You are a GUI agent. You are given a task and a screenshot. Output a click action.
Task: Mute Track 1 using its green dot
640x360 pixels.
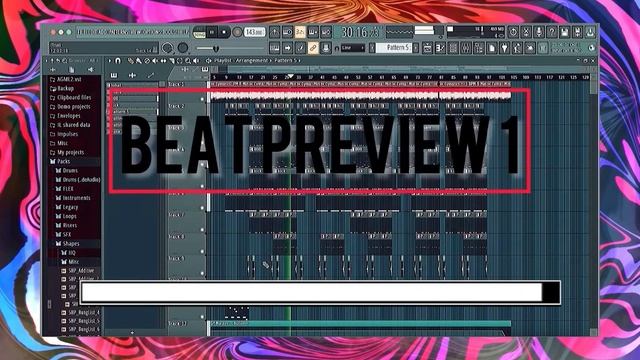(x=202, y=99)
